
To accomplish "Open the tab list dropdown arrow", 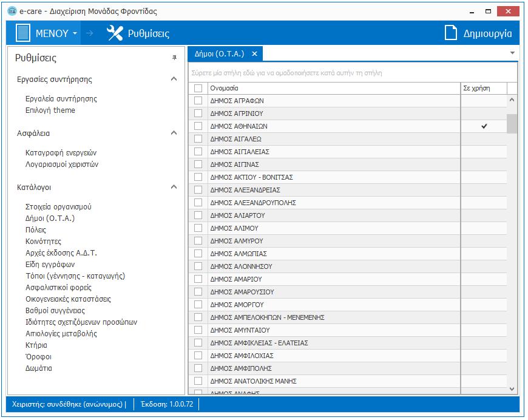I will [x=512, y=53].
